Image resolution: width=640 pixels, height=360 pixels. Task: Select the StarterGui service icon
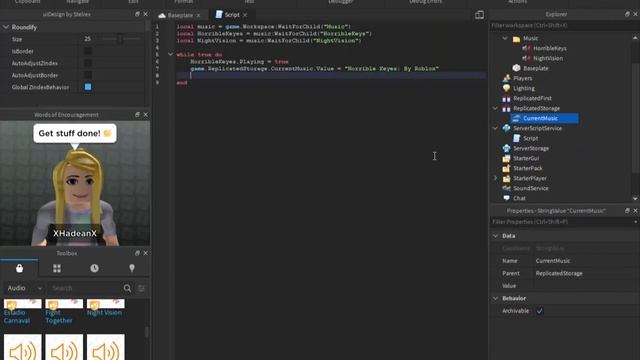(507, 158)
